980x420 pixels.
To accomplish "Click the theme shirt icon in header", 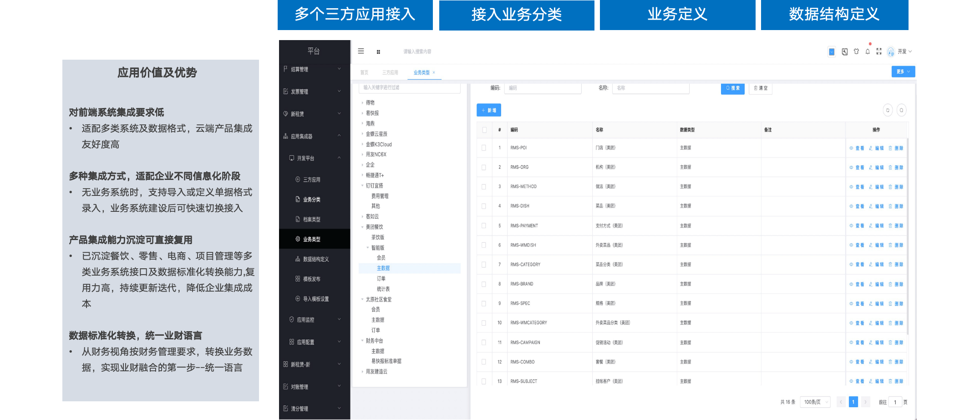I will [x=856, y=51].
